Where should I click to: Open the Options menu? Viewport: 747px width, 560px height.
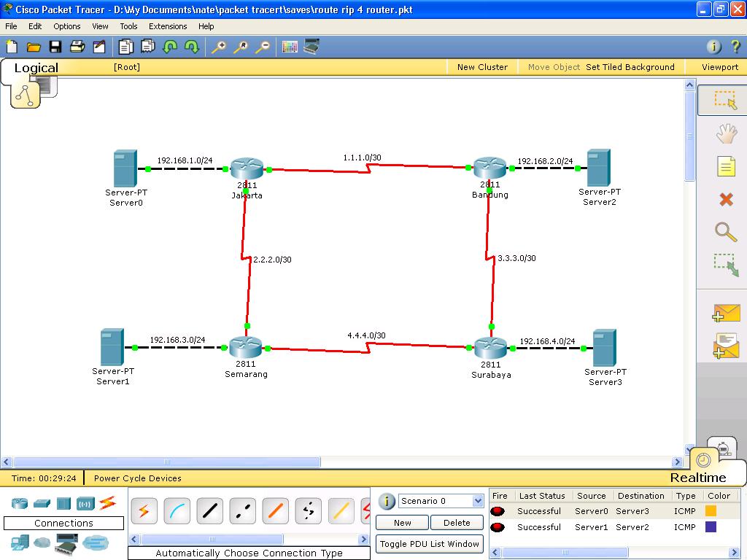tap(66, 26)
